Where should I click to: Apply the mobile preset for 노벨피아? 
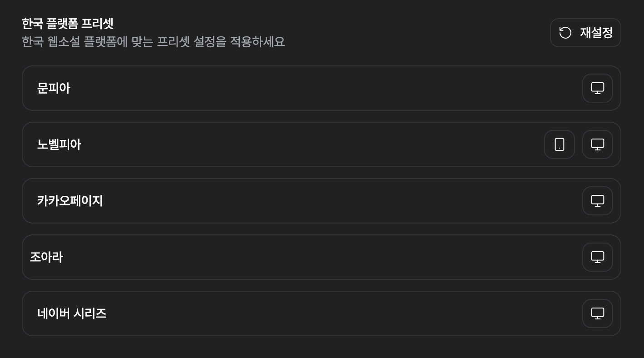coord(559,144)
